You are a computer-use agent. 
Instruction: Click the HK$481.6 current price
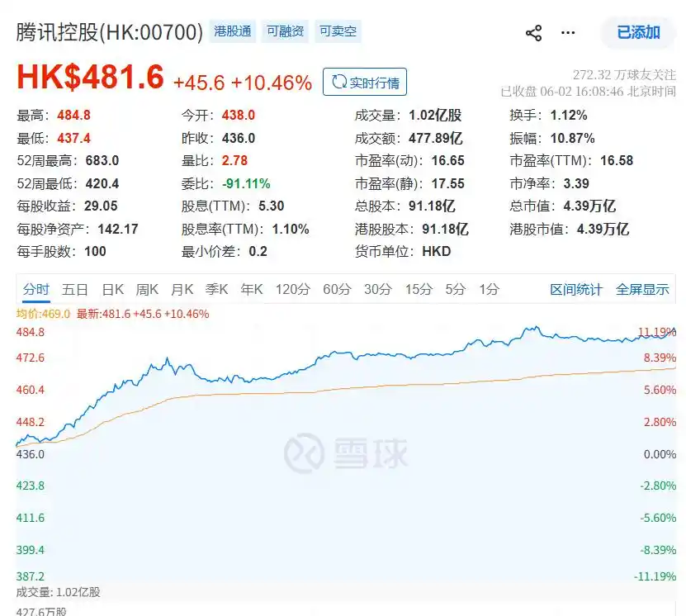[x=91, y=77]
